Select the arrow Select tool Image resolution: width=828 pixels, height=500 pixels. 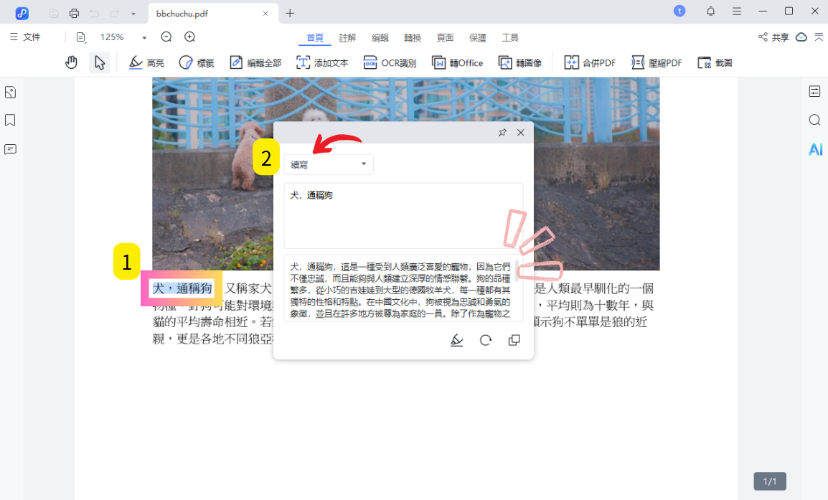pyautogui.click(x=99, y=63)
